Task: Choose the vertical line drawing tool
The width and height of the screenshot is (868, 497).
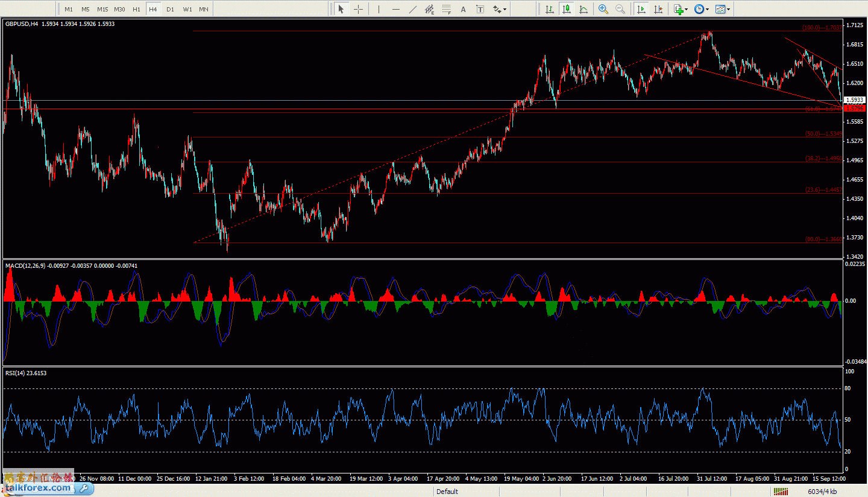Action: click(379, 9)
